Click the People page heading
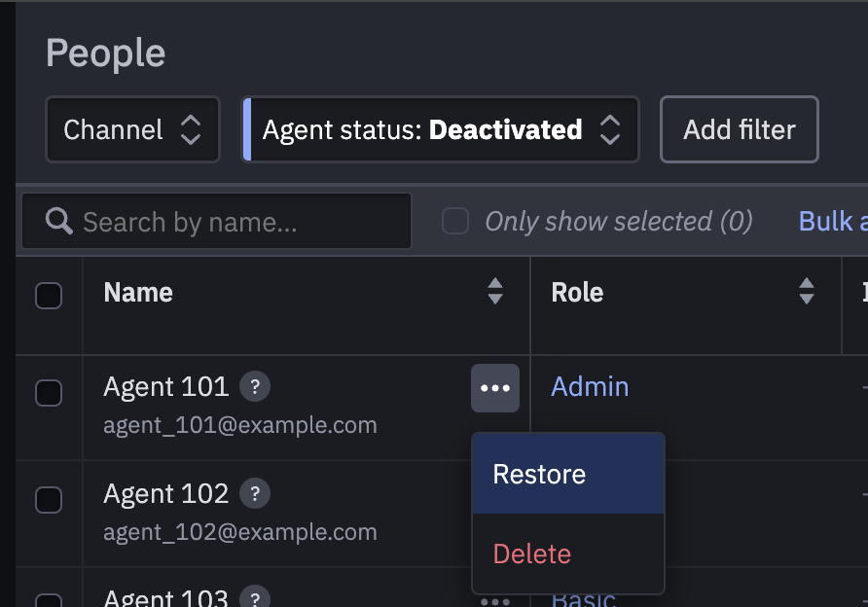The width and height of the screenshot is (868, 607). [x=106, y=54]
